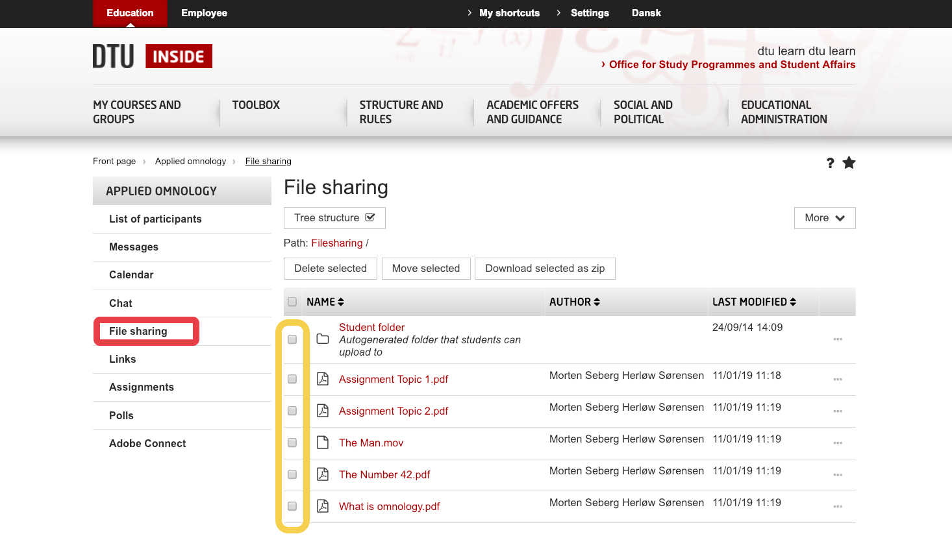Open the three-dot menu for Student folder

coord(838,339)
